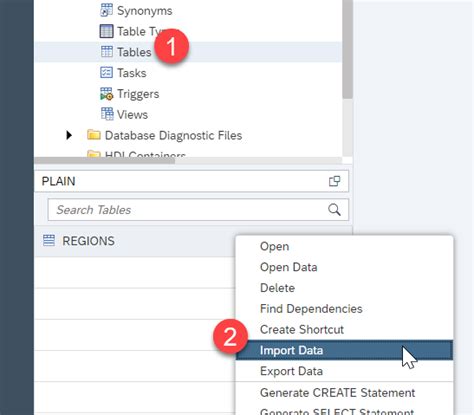Choose Open Data from the context menu

[345, 267]
